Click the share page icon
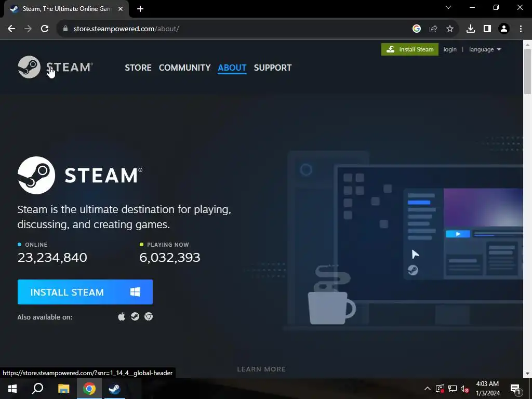 (433, 29)
